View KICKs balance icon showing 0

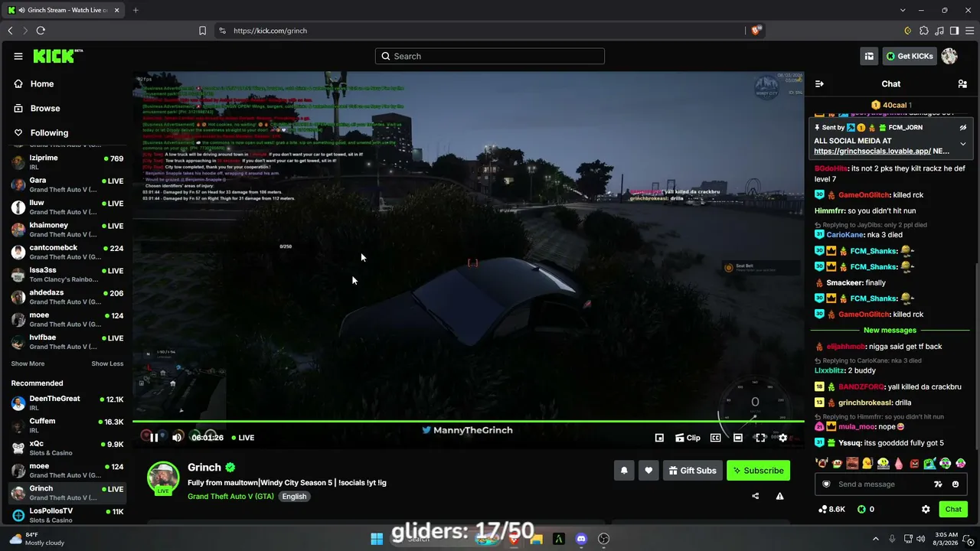865,510
